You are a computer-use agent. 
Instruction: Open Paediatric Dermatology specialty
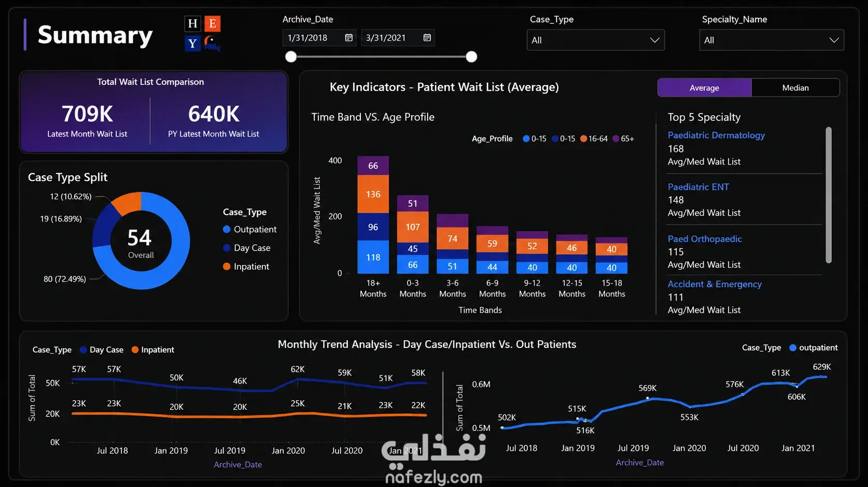716,135
